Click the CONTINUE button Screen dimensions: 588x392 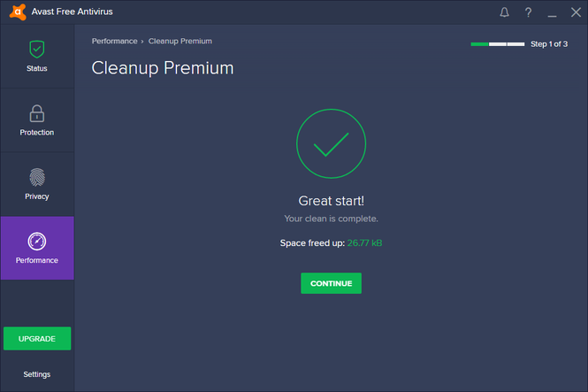[x=331, y=283]
